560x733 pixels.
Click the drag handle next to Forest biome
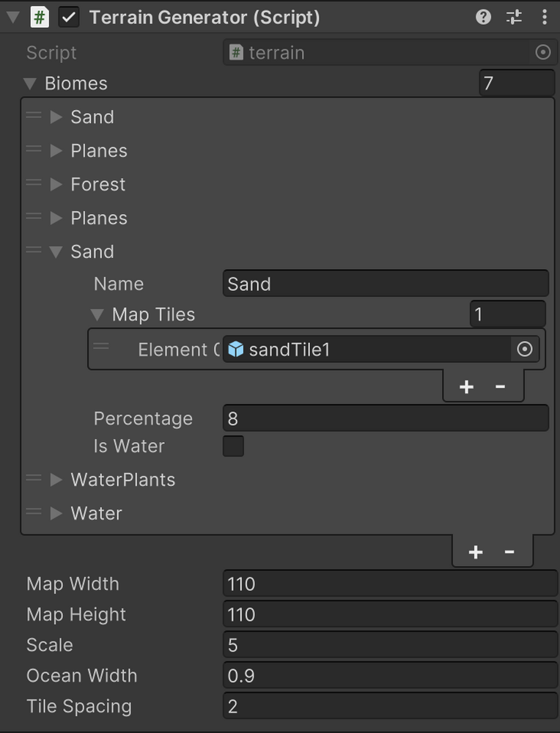click(x=32, y=183)
